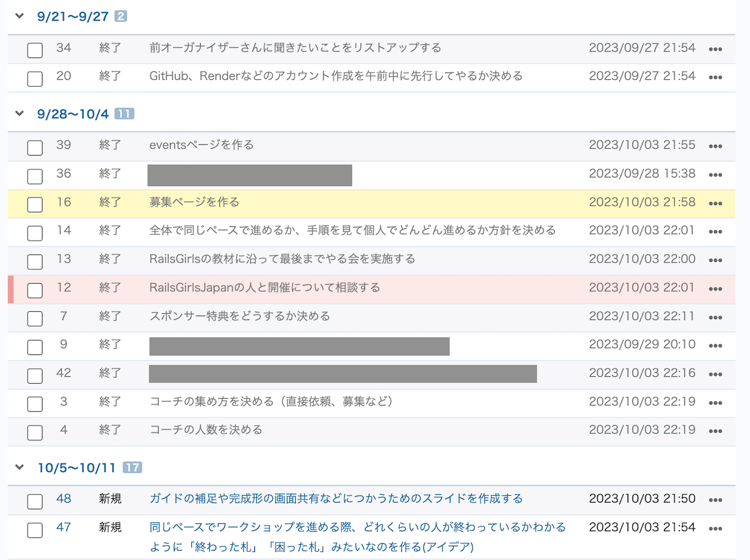Viewport: 750px width, 560px height.
Task: Open three-dot menu for issue 20
Action: click(x=715, y=77)
